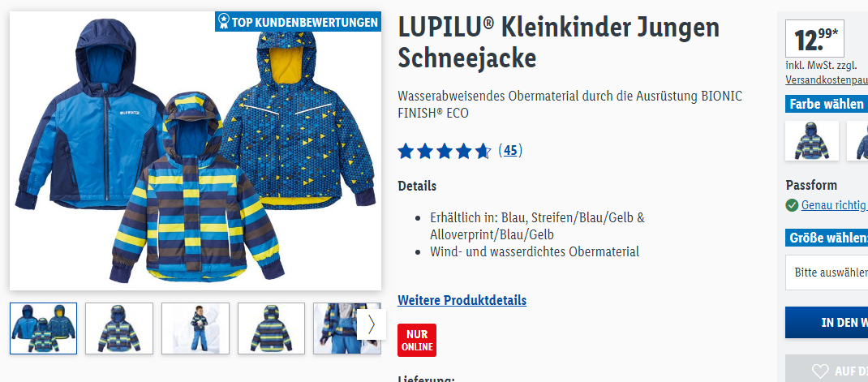Viewport: 868px width, 382px height.
Task: Click the red Nur Online badge
Action: 417,340
